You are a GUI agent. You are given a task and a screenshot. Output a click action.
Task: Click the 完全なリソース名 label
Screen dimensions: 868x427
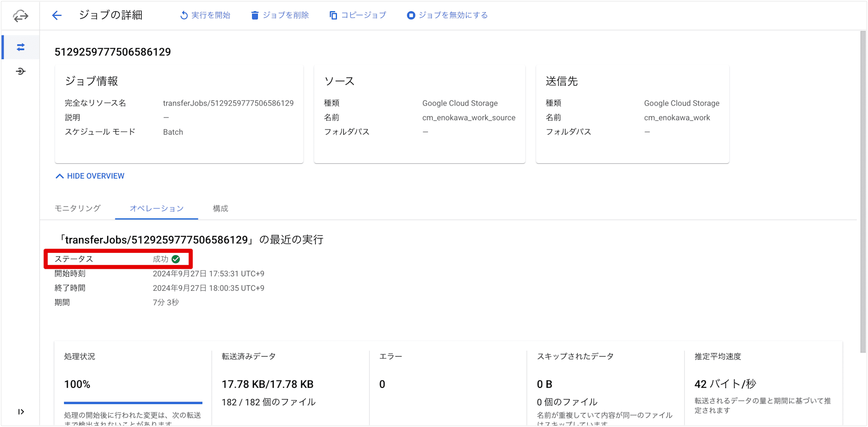95,103
